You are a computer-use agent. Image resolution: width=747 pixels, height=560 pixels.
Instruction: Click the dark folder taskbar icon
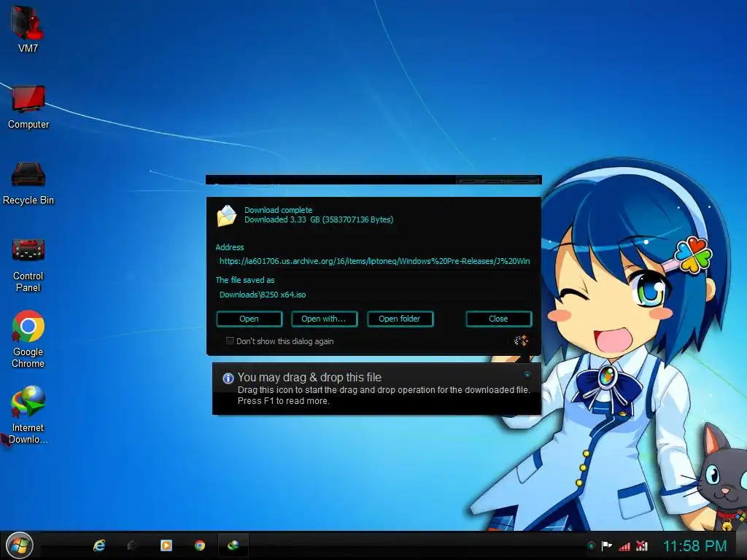pyautogui.click(x=133, y=545)
